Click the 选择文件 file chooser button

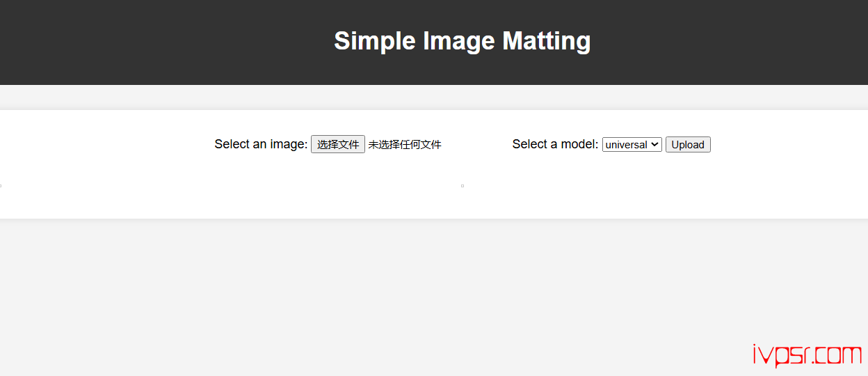(337, 144)
